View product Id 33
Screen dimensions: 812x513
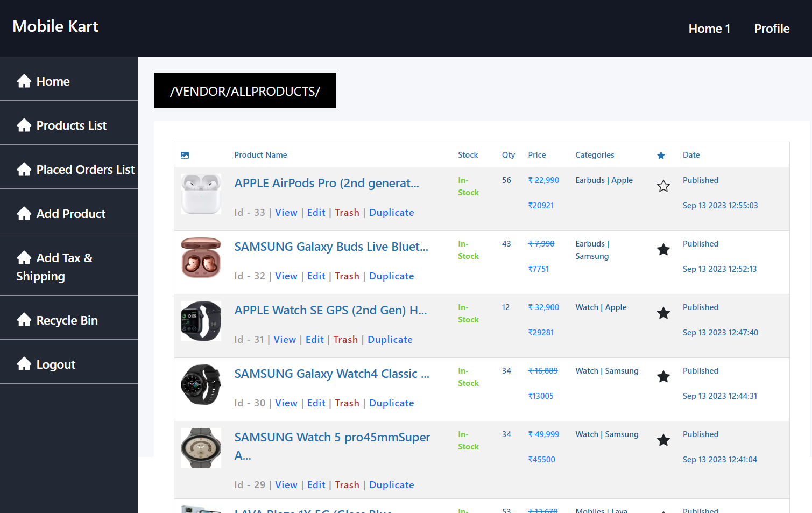point(286,213)
